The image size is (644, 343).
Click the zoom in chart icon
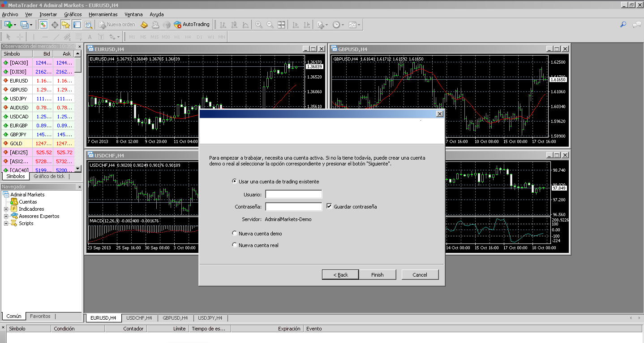pos(259,25)
